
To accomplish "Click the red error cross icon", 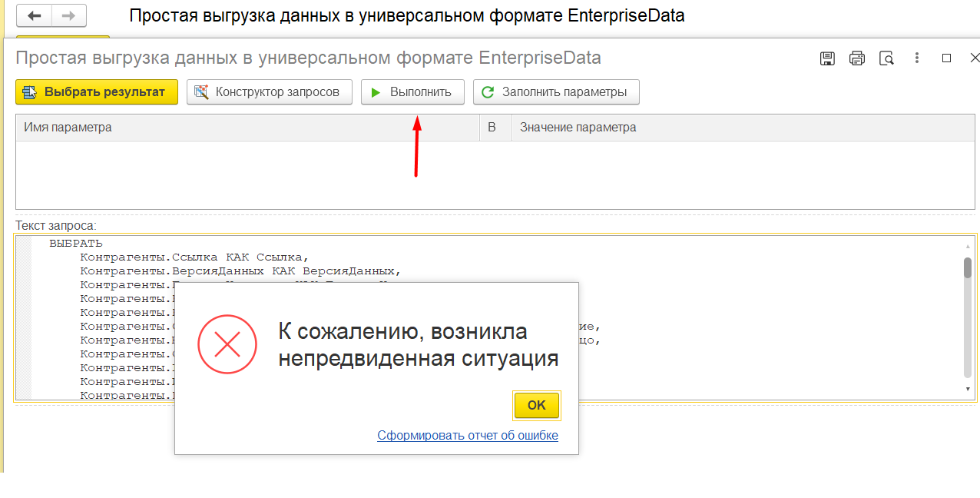I will coord(227,346).
